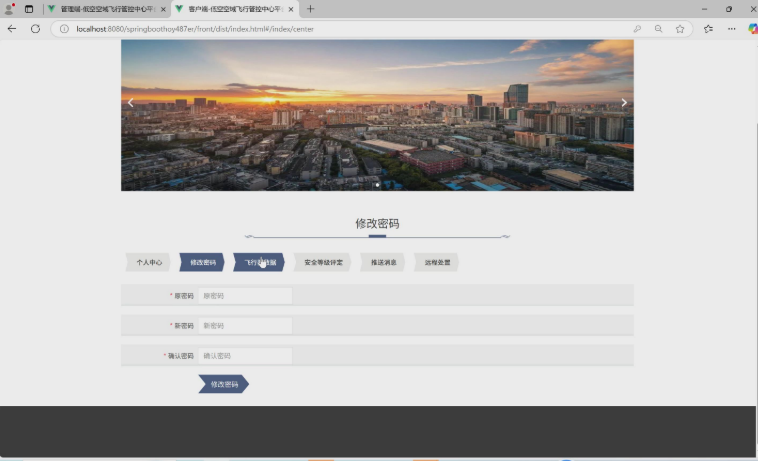
Task: Open the 安全等级评定 tab
Action: (322, 262)
